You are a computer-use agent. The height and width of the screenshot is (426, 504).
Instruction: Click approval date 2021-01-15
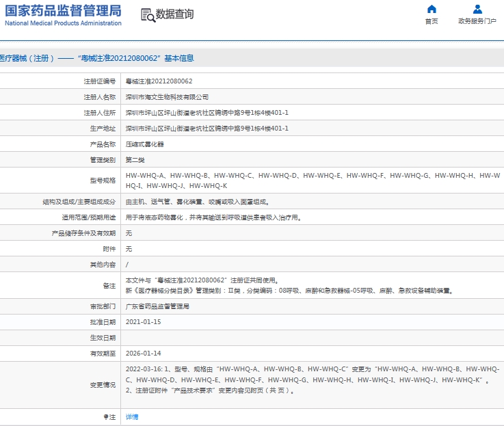(x=144, y=322)
